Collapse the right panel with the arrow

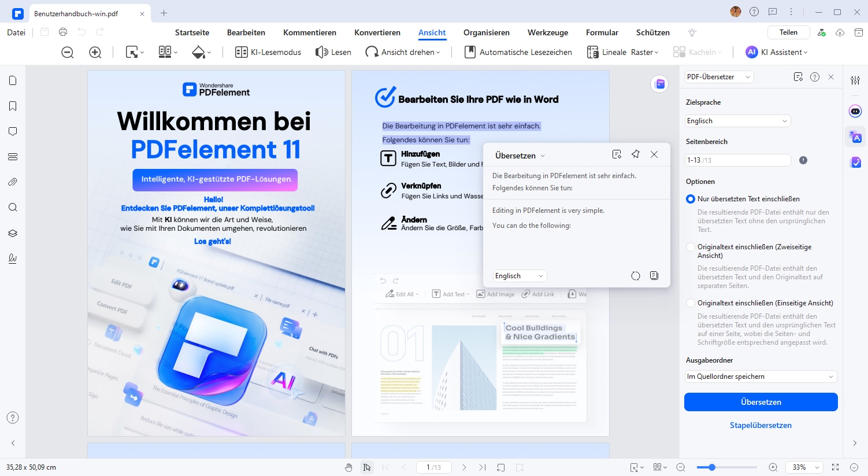point(855,443)
